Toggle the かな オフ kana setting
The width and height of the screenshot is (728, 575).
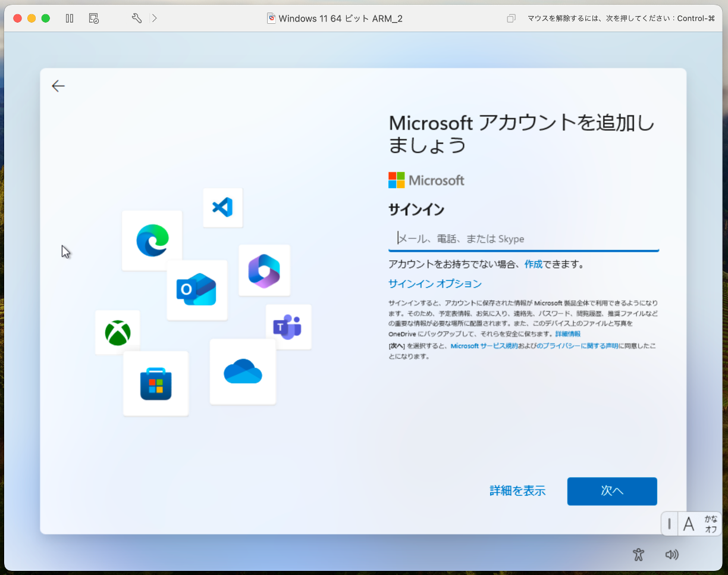pyautogui.click(x=711, y=524)
